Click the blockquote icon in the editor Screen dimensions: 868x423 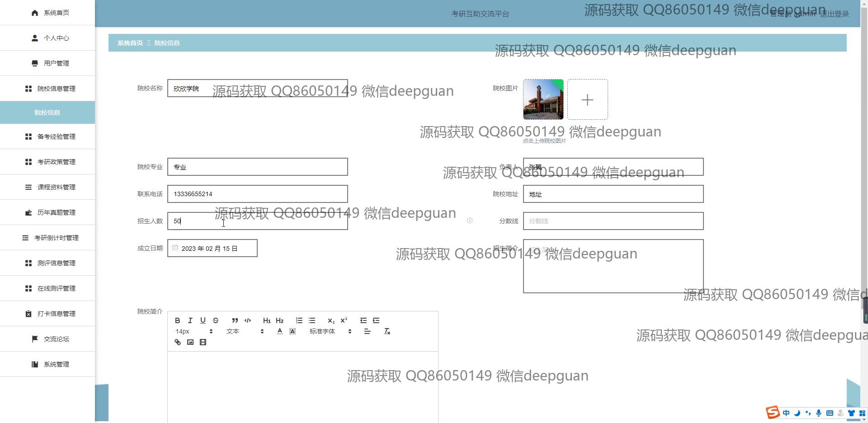[235, 320]
